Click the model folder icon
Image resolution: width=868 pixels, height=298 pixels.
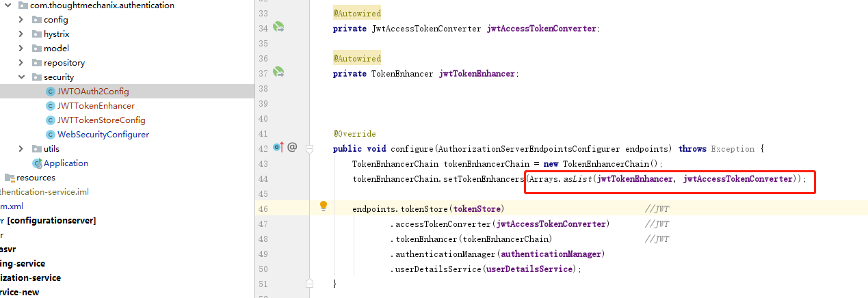37,49
